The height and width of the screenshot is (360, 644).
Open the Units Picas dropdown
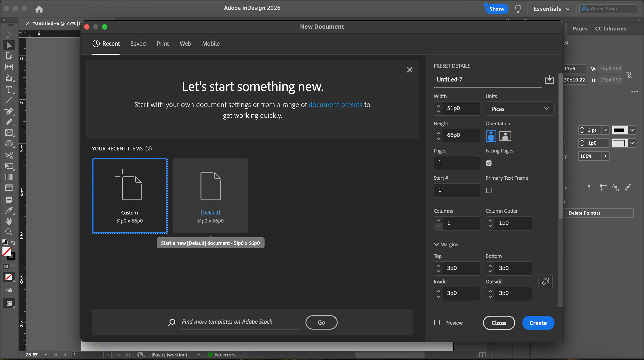click(519, 109)
